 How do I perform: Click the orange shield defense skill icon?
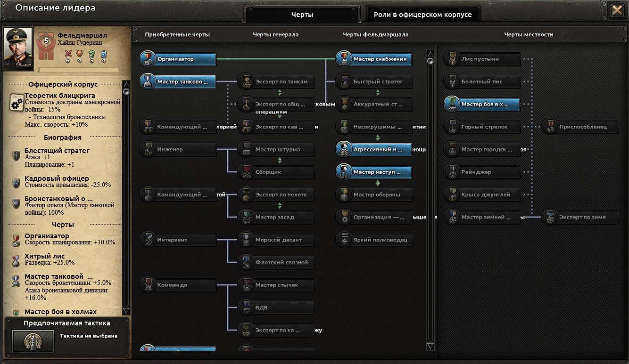coord(80,54)
